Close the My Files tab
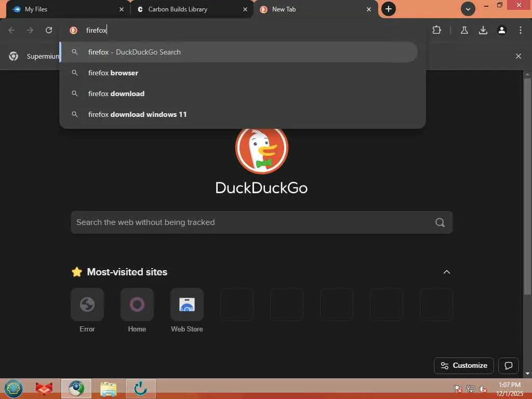The width and height of the screenshot is (532, 399). click(122, 9)
